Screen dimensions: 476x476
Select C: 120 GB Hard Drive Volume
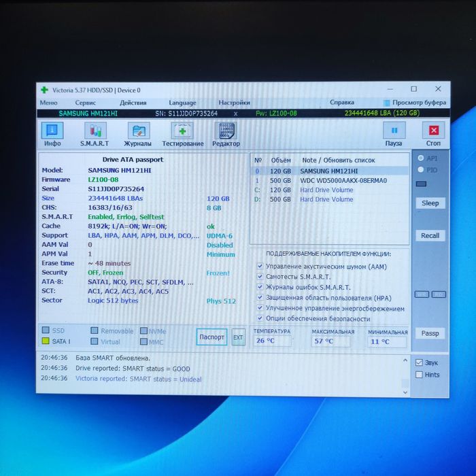click(x=330, y=190)
